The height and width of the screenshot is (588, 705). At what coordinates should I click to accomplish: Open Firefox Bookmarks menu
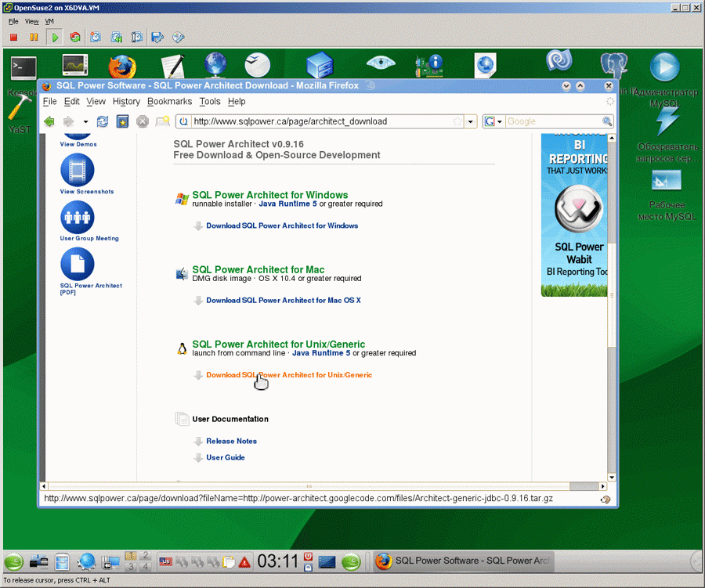[x=169, y=102]
